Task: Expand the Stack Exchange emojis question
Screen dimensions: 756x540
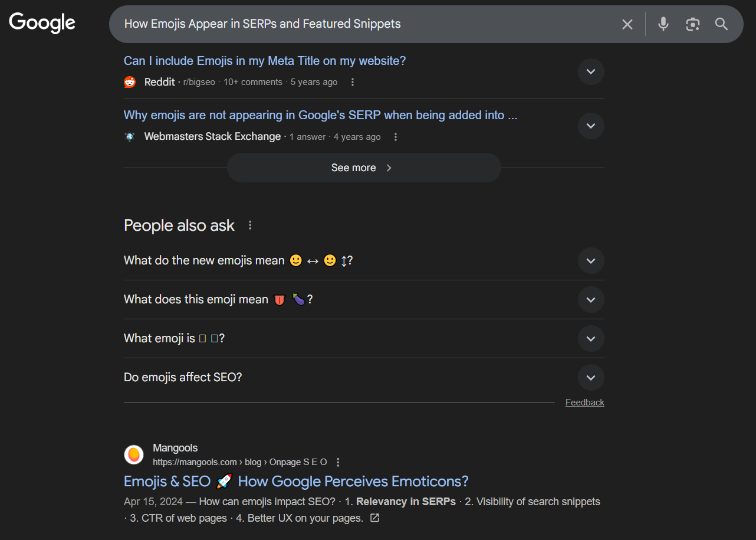Action: (591, 126)
